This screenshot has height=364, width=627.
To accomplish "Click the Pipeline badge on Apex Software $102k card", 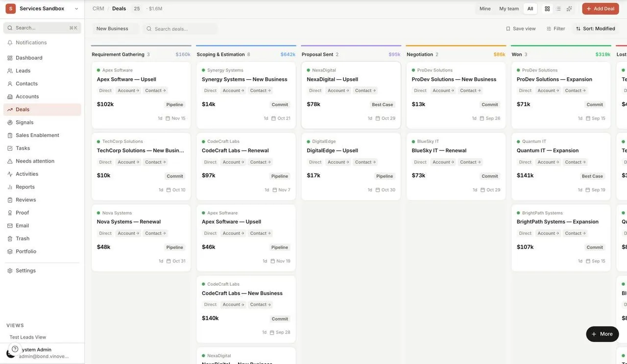I will (x=174, y=105).
